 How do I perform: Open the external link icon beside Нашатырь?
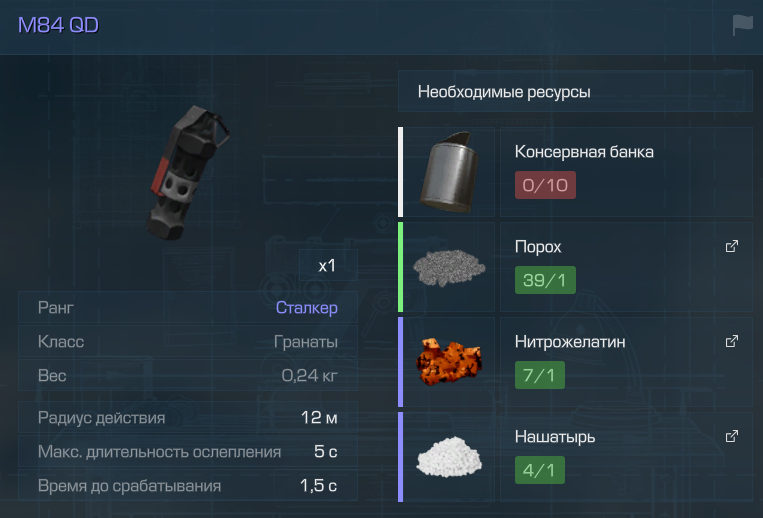[731, 436]
